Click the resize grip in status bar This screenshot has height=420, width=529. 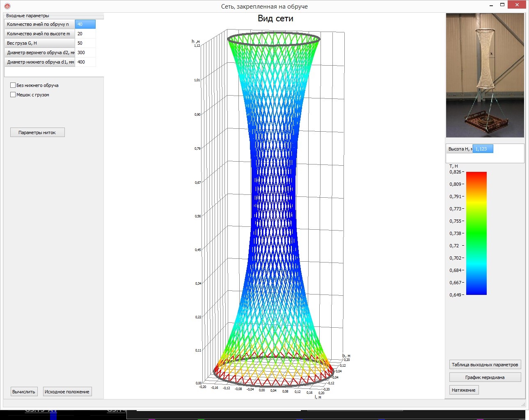(x=523, y=404)
